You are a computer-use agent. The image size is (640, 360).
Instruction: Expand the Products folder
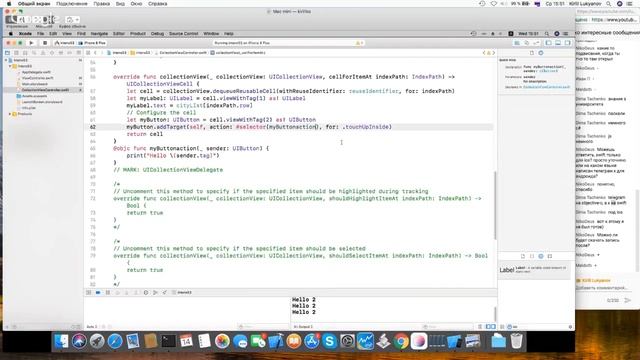coord(10,114)
